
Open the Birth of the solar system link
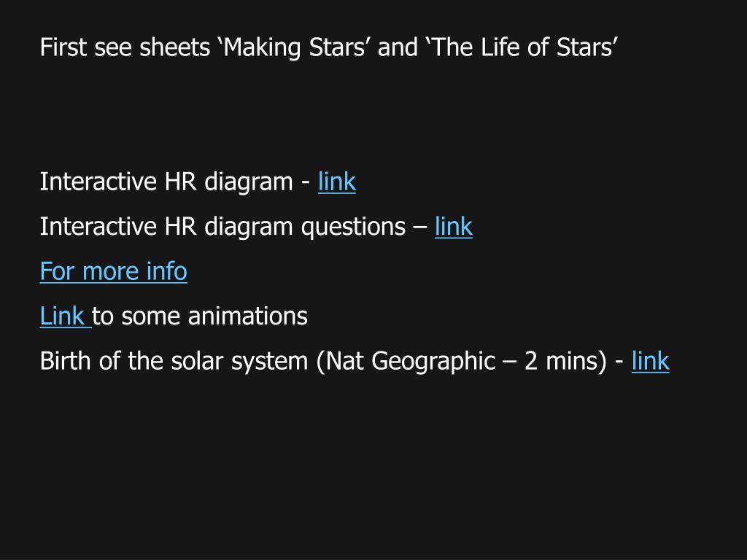coord(650,360)
